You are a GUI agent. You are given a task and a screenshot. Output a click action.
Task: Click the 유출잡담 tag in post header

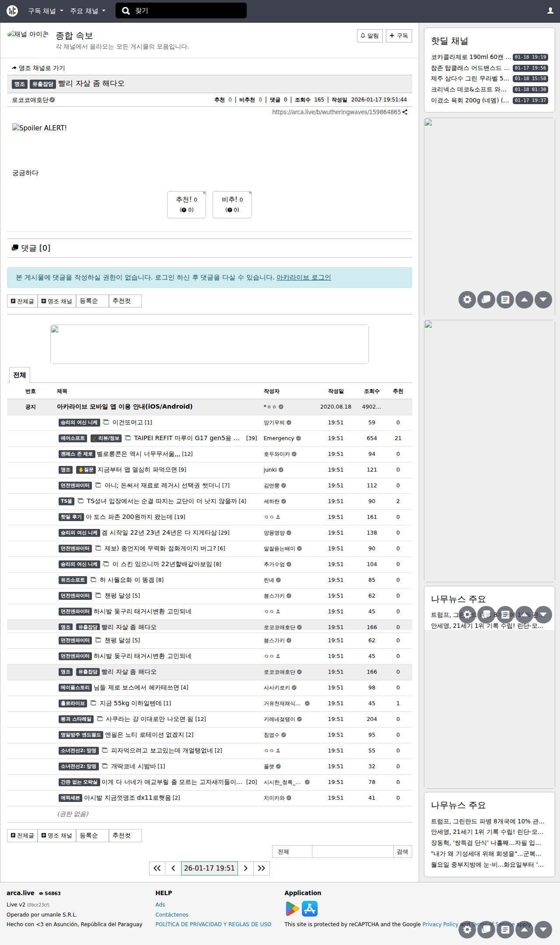43,84
